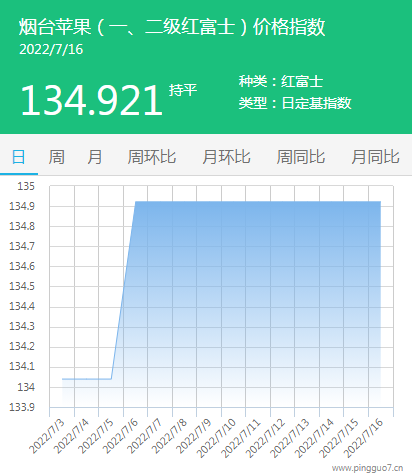Click the 烟台苹果 price index title
The height and width of the screenshot is (476, 412).
coord(172,27)
